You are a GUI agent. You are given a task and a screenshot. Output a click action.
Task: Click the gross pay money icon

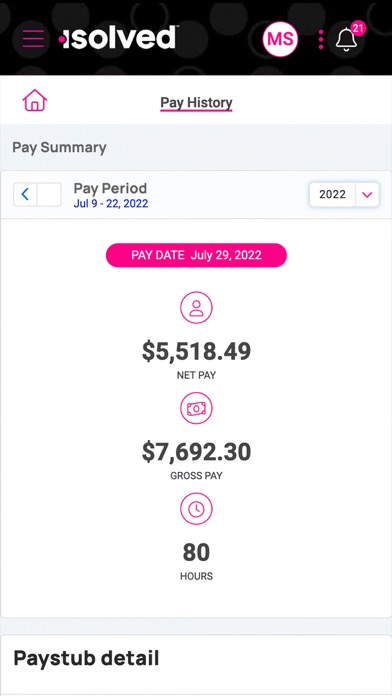(x=196, y=408)
